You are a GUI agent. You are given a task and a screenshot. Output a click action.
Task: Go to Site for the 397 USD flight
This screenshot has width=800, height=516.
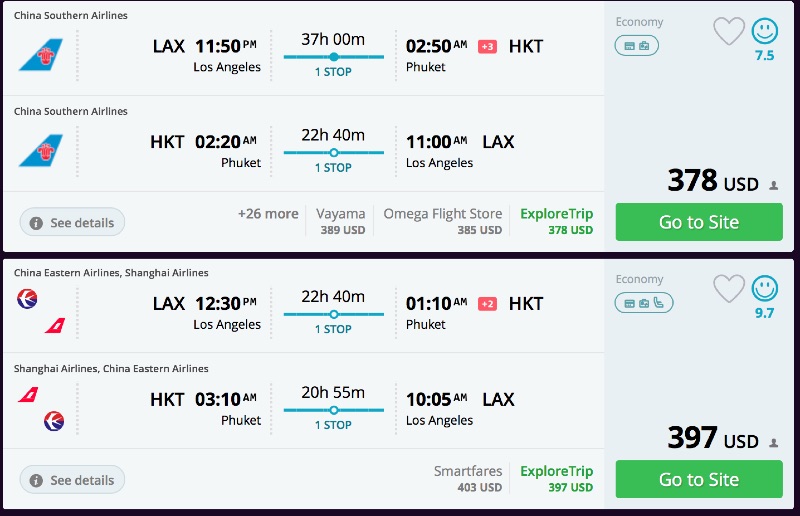[x=698, y=480]
